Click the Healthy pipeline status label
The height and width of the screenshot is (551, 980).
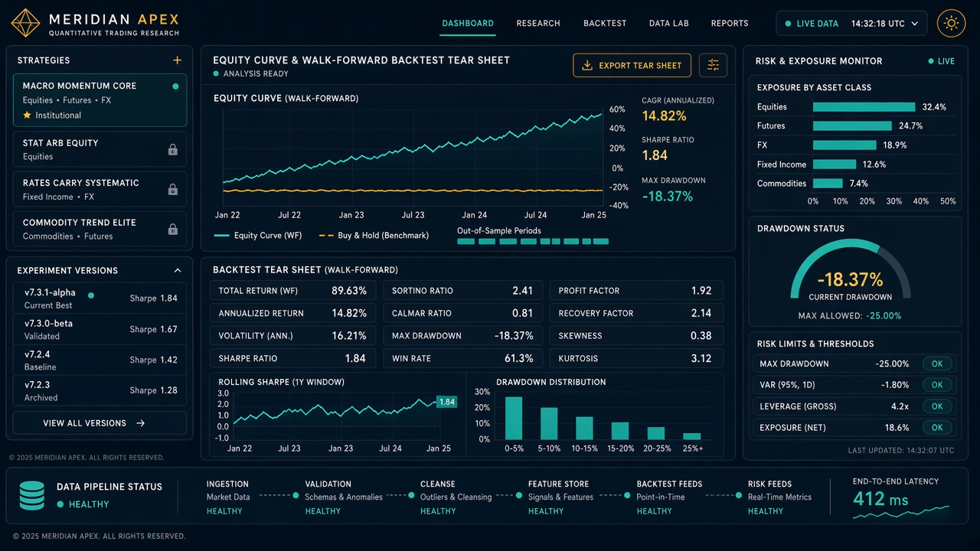point(89,504)
